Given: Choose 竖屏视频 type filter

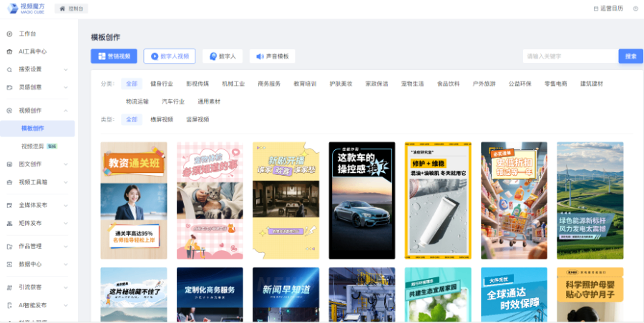Looking at the screenshot, I should click(x=197, y=119).
